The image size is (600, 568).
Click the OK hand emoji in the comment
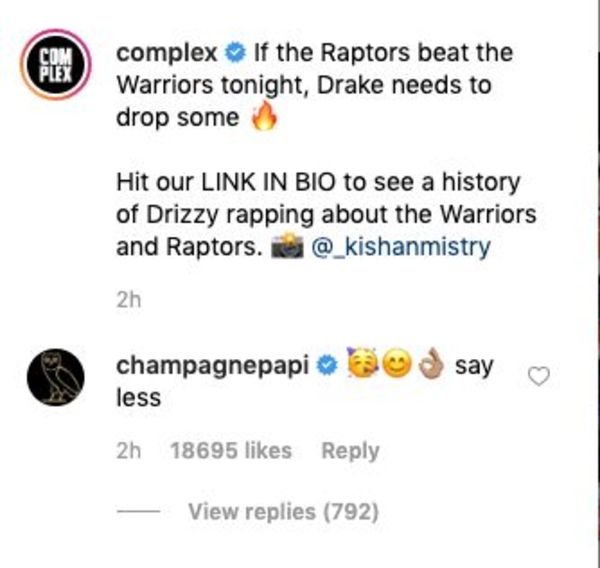click(x=431, y=363)
